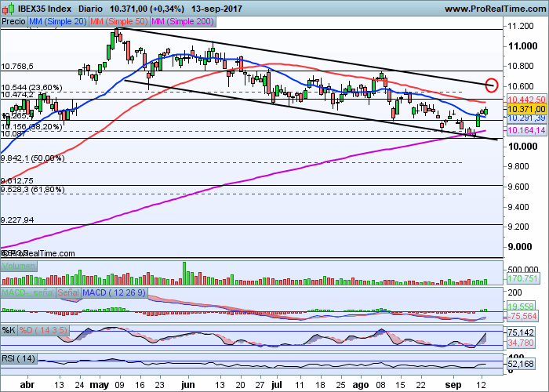Click the 19,558 MACD histogram value tag
This screenshot has height=392, width=549.
point(522,307)
